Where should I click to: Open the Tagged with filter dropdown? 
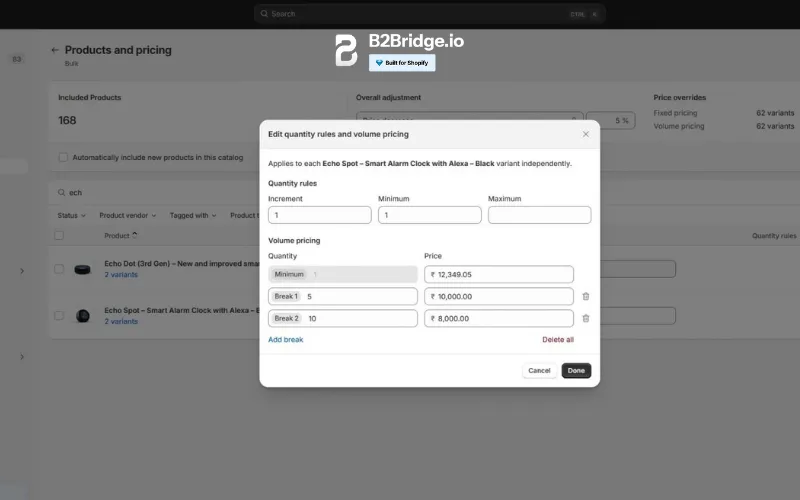point(193,215)
